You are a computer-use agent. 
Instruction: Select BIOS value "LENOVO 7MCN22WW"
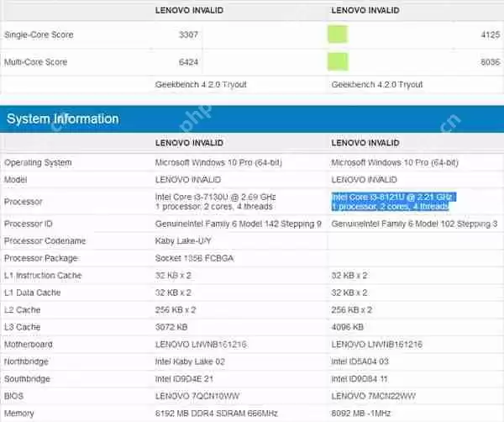tap(374, 396)
